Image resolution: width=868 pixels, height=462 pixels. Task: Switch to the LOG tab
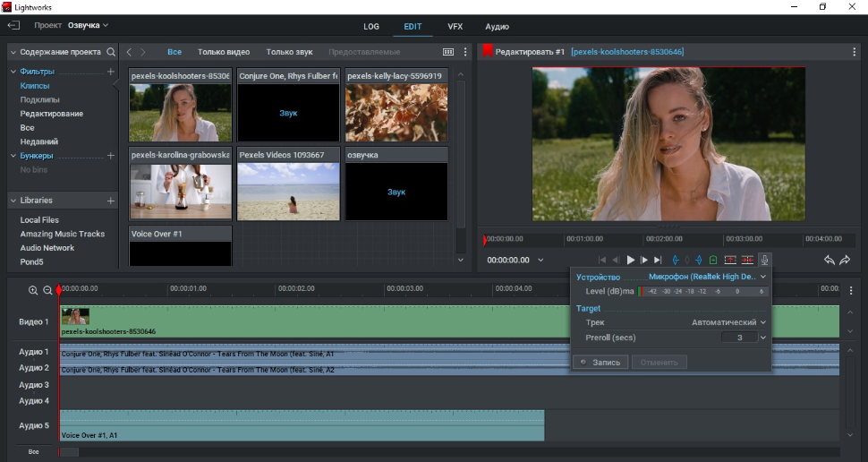coord(371,27)
